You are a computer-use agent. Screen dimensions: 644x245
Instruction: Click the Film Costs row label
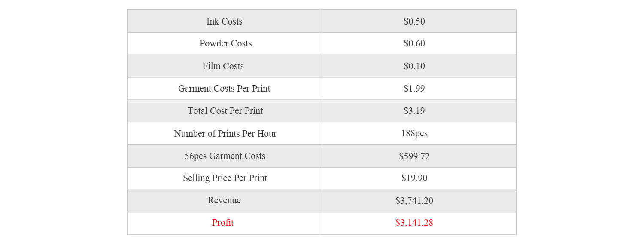tap(223, 66)
